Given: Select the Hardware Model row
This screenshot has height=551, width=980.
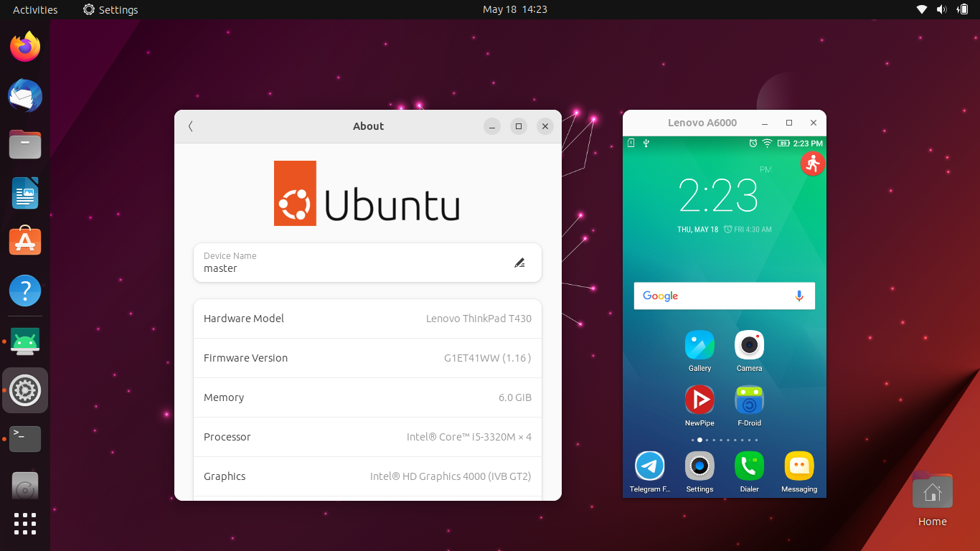Looking at the screenshot, I should (367, 319).
